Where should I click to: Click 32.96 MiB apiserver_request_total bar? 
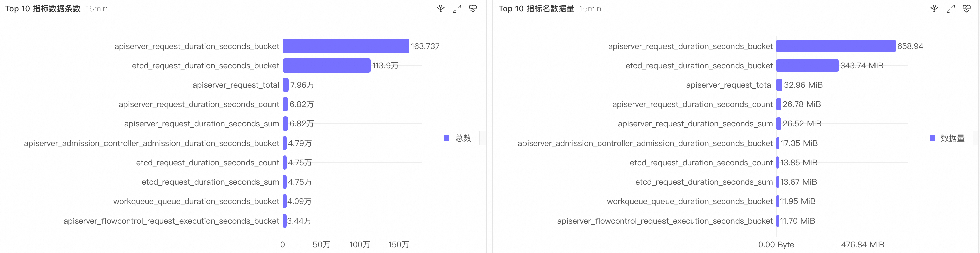tap(779, 85)
